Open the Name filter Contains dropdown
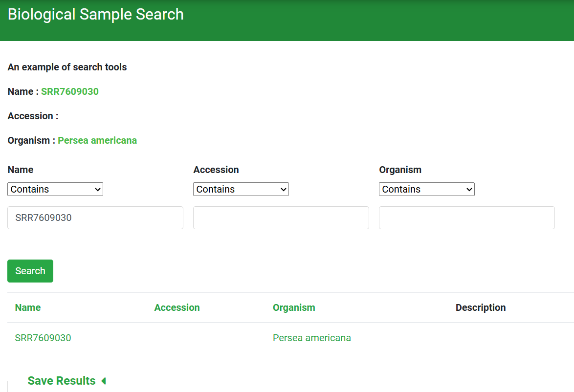 click(55, 189)
